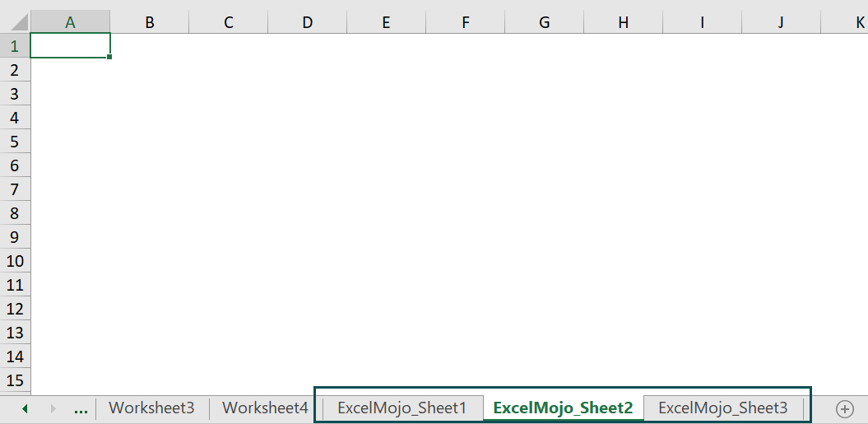Select row 8 header

[14, 213]
